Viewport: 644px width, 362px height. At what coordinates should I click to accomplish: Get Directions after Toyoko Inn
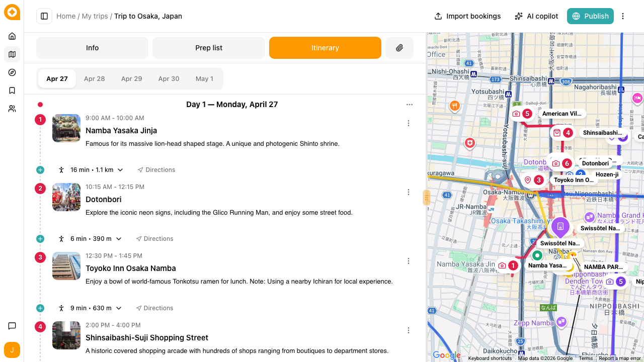[154, 308]
